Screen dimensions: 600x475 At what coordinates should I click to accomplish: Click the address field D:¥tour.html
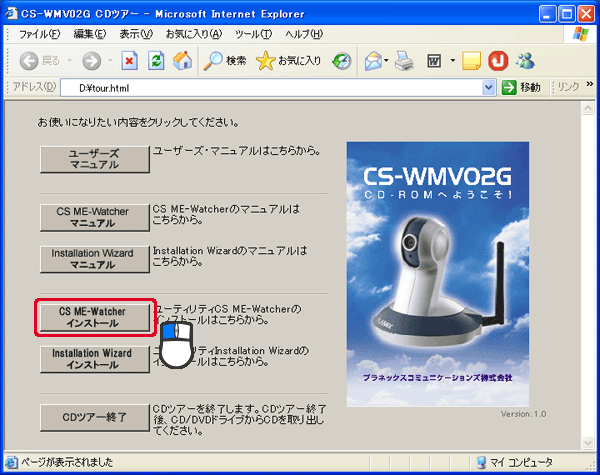click(271, 88)
